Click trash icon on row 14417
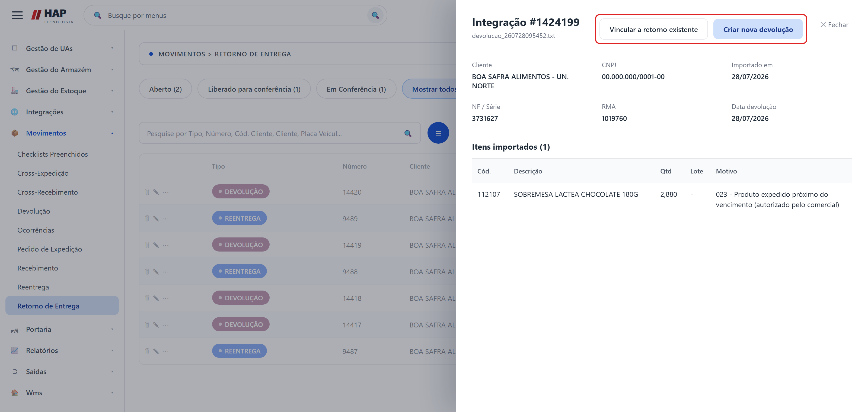Viewport: 868px width, 412px height. point(147,325)
